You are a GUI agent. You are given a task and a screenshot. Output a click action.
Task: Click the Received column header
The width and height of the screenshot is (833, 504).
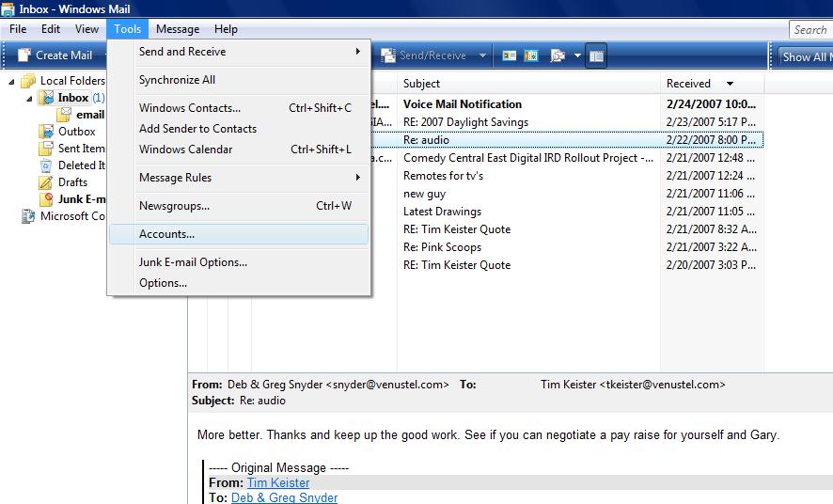pyautogui.click(x=712, y=84)
